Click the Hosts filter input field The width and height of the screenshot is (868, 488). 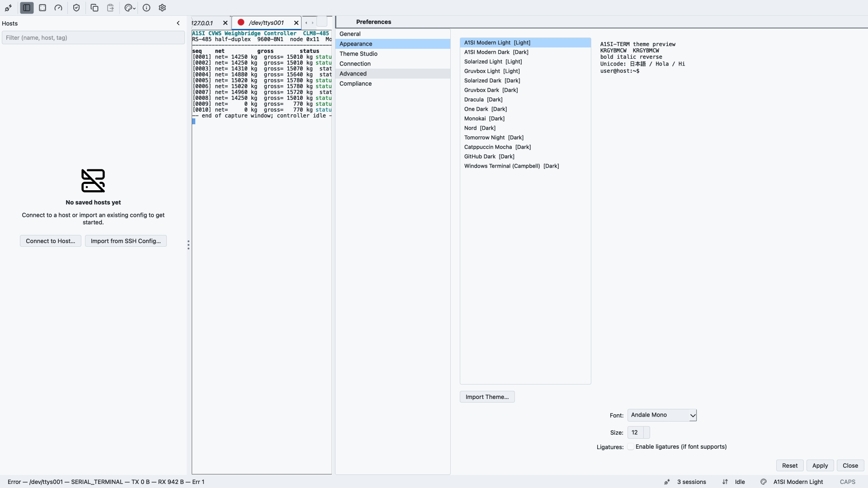(93, 38)
